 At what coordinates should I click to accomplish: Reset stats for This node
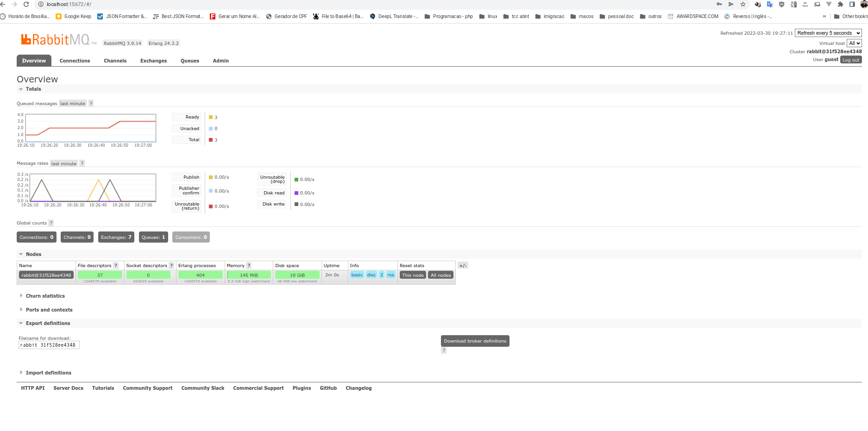[x=413, y=275]
